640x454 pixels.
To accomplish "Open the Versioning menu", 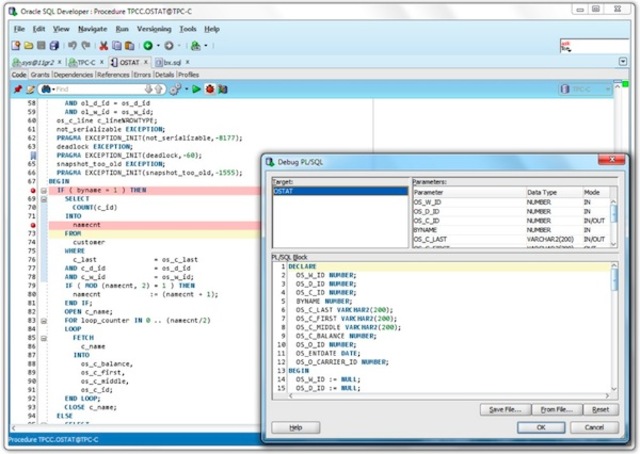I will [x=154, y=29].
